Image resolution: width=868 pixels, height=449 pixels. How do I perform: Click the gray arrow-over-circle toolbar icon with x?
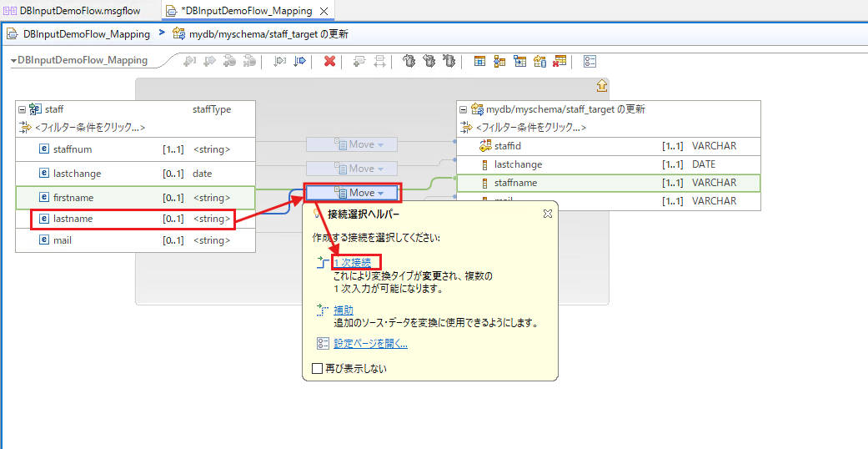click(x=248, y=62)
